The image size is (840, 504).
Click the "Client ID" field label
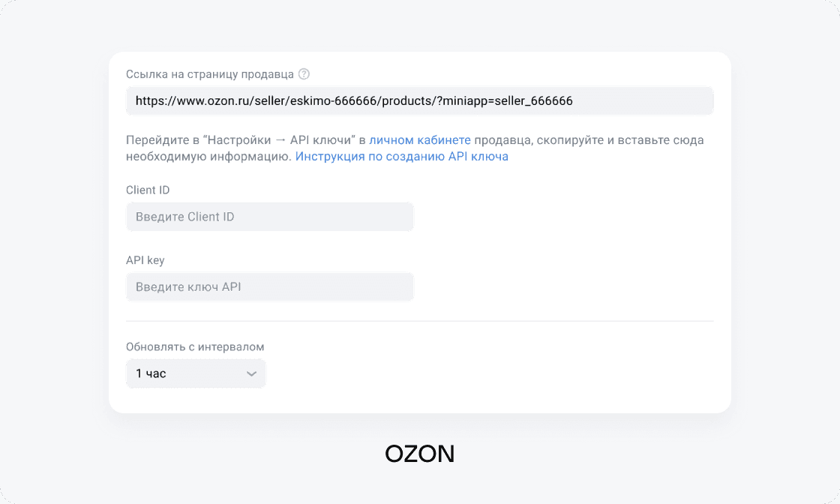point(148,190)
